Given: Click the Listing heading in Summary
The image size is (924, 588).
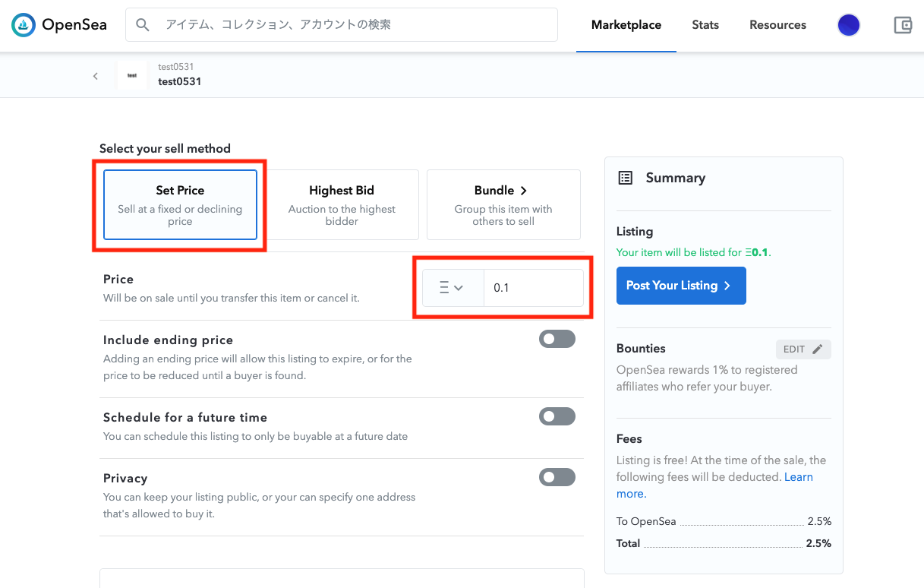Looking at the screenshot, I should (x=635, y=232).
